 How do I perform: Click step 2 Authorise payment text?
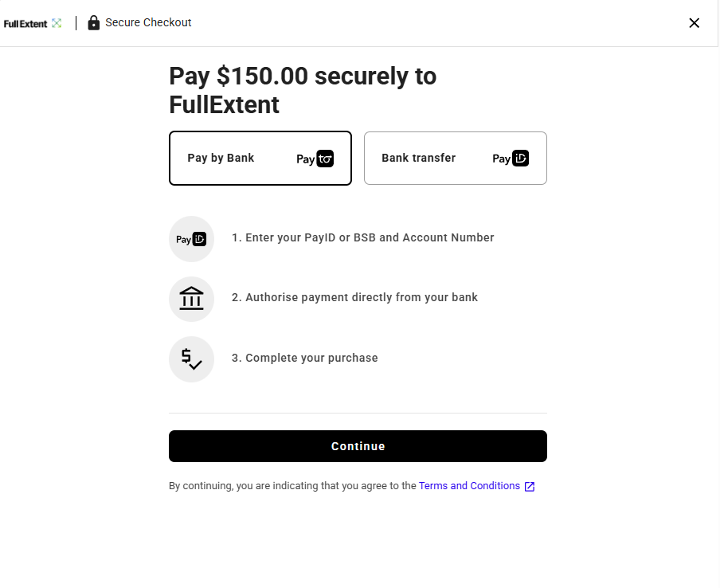[x=354, y=297]
